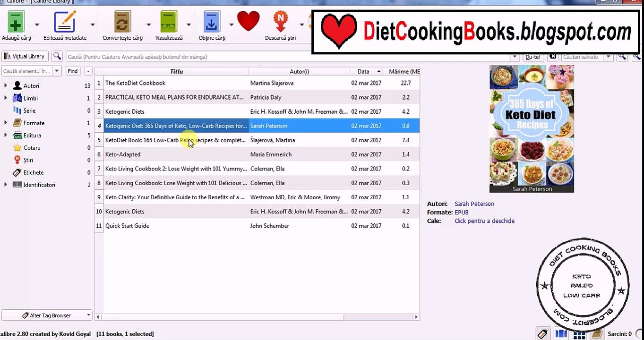Screen dimensions: 644x340
Task: Click the 365 Days of Keto Diet cover
Action: 532,128
